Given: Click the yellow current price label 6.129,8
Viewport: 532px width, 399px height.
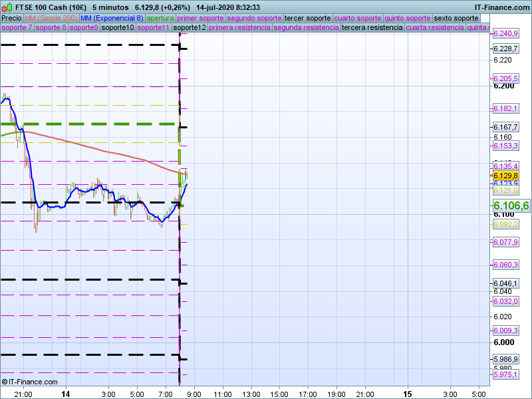Looking at the screenshot, I should [x=505, y=176].
